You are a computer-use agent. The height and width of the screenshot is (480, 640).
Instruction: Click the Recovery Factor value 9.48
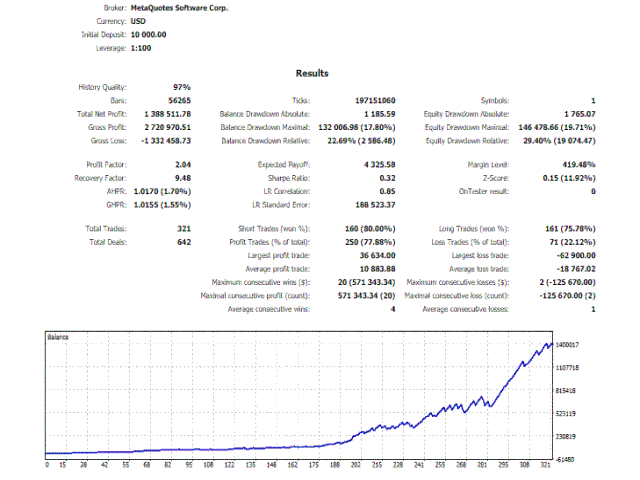click(x=183, y=178)
